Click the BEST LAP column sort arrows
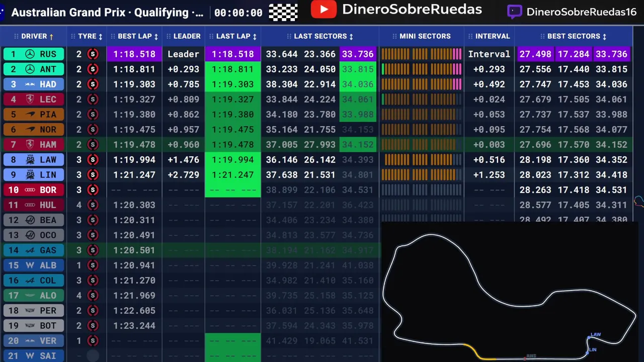 [x=156, y=37]
